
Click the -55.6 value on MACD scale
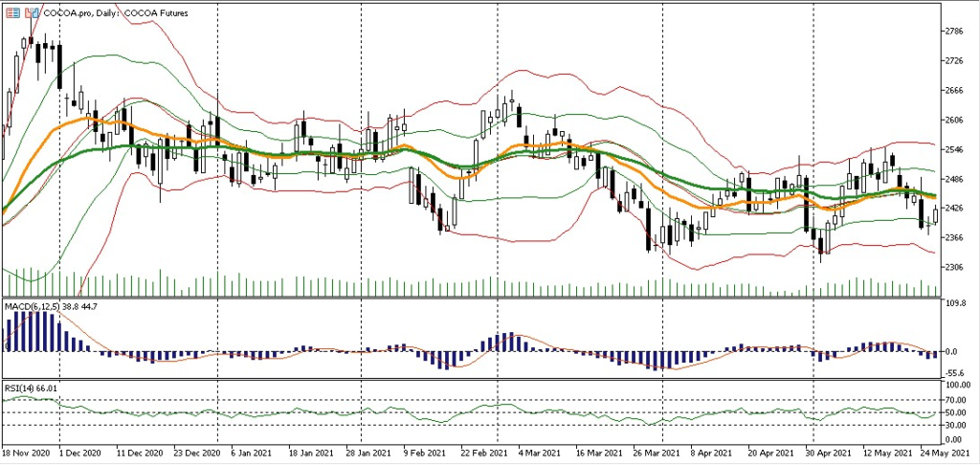pyautogui.click(x=954, y=372)
